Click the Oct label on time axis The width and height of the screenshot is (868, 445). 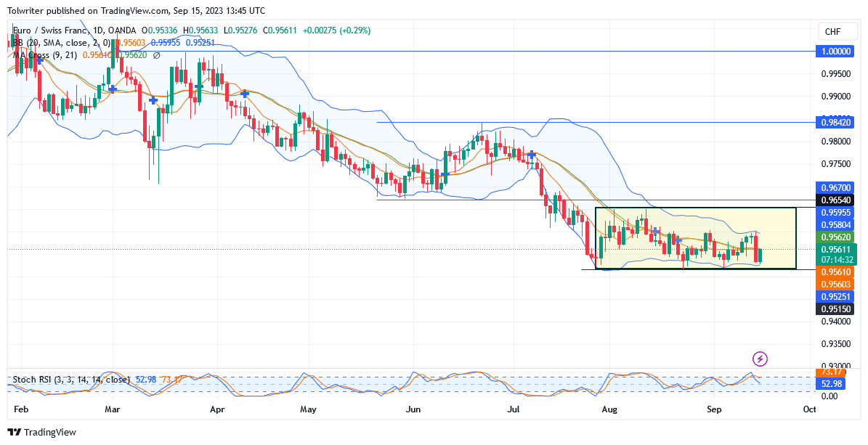[x=809, y=410]
